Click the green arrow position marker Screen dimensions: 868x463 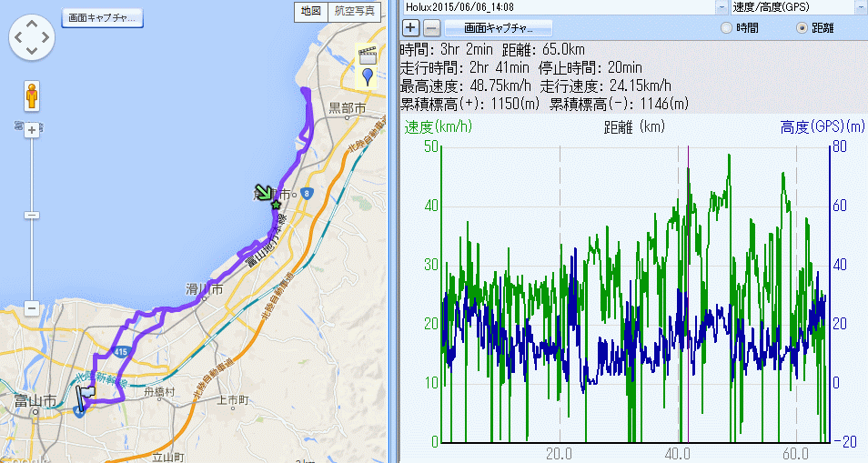pos(264,193)
